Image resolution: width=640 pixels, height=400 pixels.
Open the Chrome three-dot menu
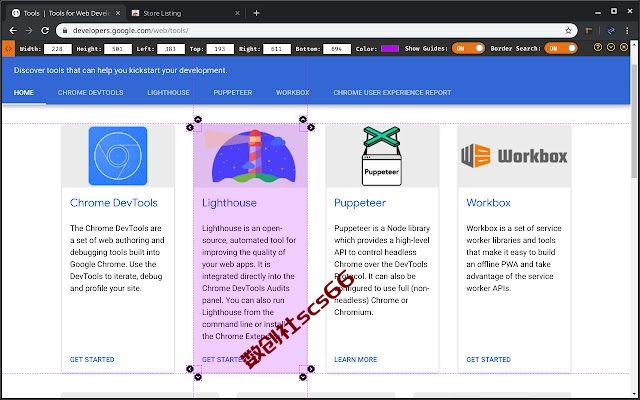click(627, 31)
